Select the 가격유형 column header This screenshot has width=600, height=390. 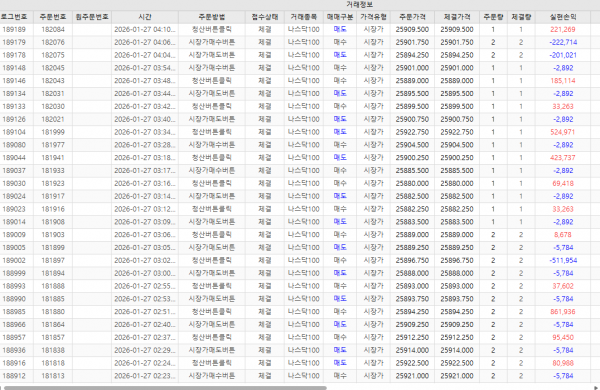click(x=373, y=17)
